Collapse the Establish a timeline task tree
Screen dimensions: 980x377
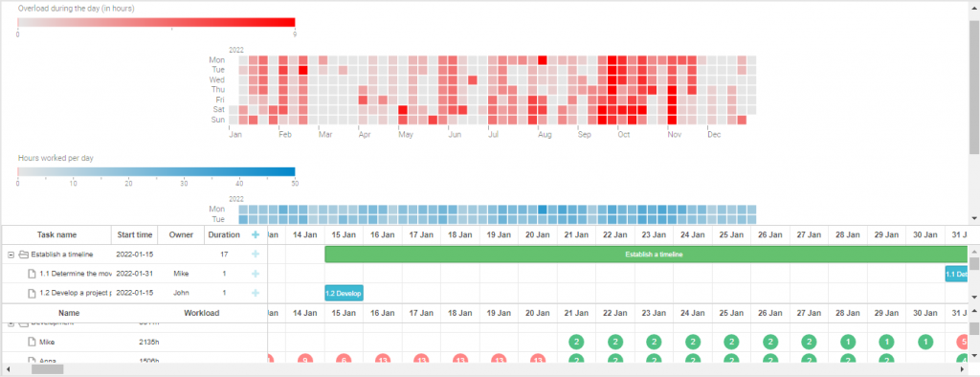click(x=11, y=255)
